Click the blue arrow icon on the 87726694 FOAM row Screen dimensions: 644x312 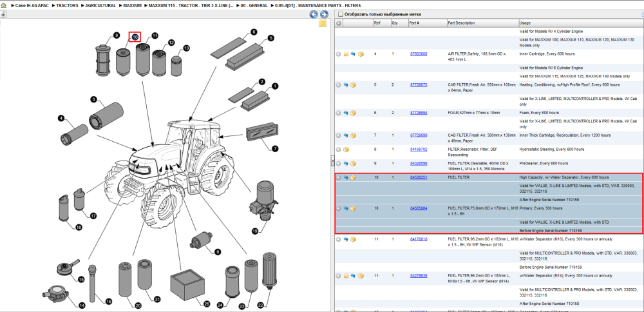tap(346, 113)
